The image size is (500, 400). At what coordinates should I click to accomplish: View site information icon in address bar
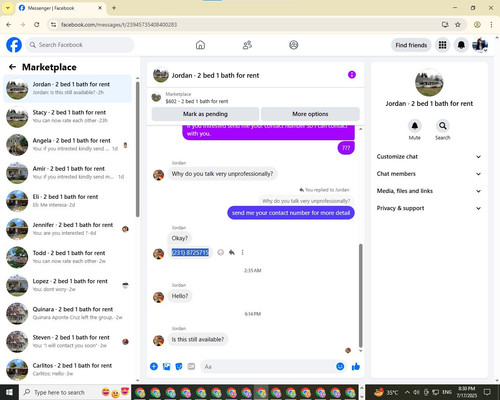tap(53, 25)
